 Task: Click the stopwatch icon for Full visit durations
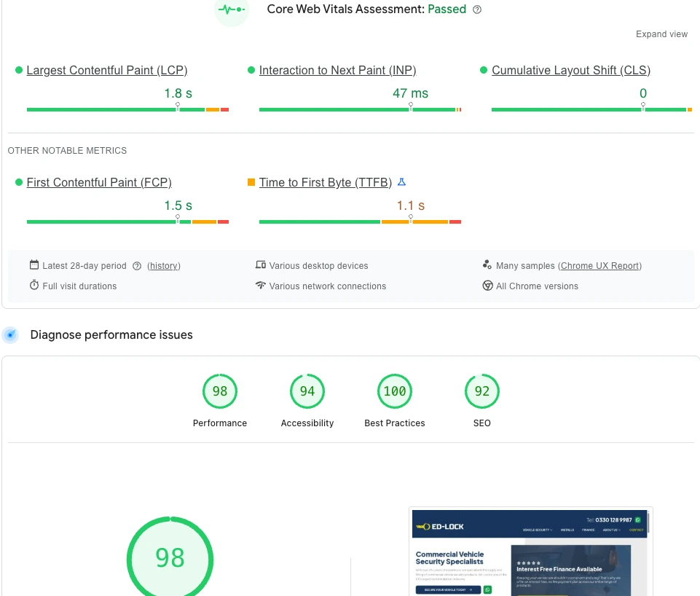(x=34, y=286)
